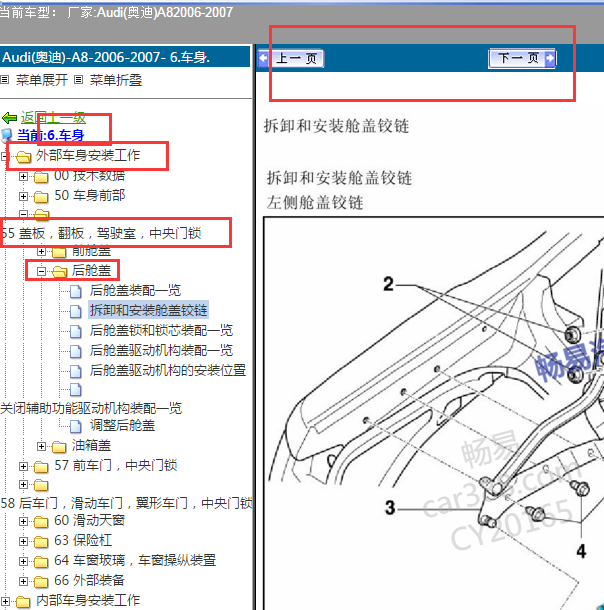Image resolution: width=604 pixels, height=610 pixels.
Task: Expand the 66 外部装备 node
Action: tap(23, 581)
